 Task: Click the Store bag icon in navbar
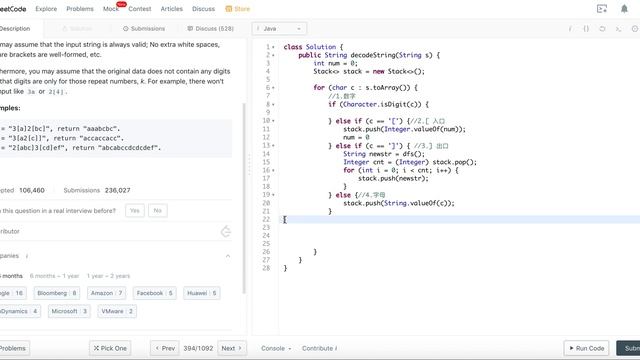click(x=229, y=9)
